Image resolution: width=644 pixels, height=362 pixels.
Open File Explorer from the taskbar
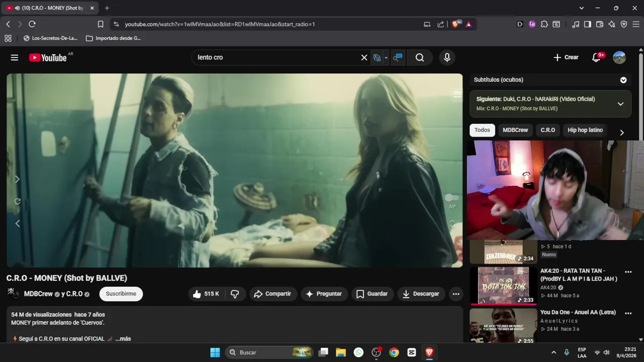pos(341,352)
